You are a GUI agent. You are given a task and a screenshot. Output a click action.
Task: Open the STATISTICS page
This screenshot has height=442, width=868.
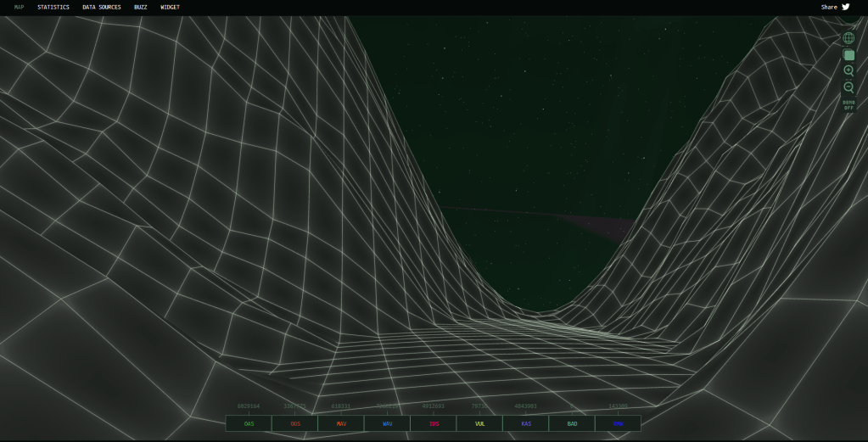53,7
